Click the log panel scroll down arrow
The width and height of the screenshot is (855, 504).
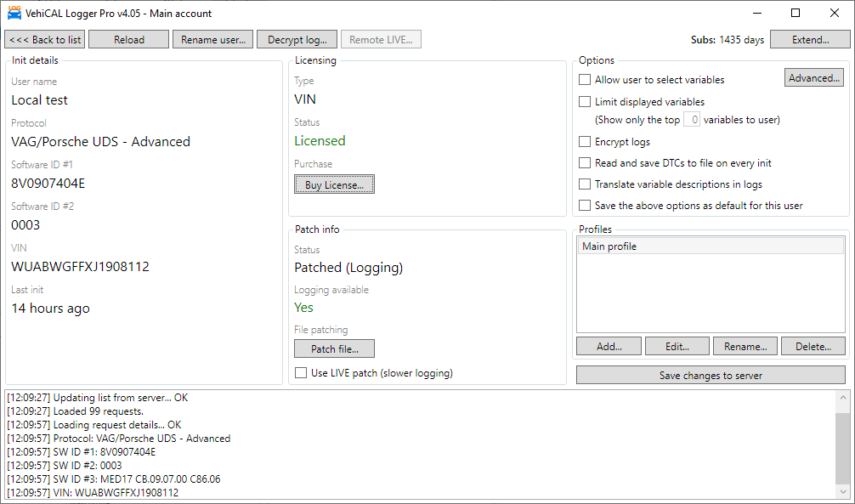tap(842, 492)
